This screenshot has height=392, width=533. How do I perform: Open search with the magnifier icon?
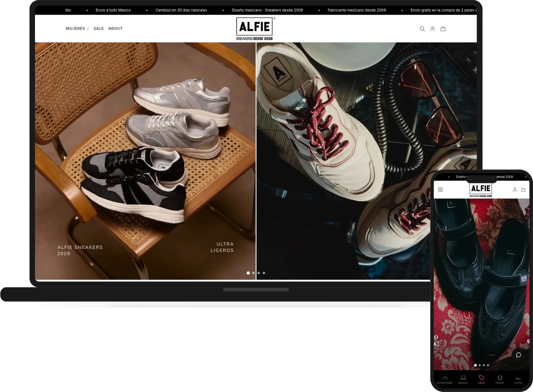[x=422, y=29]
